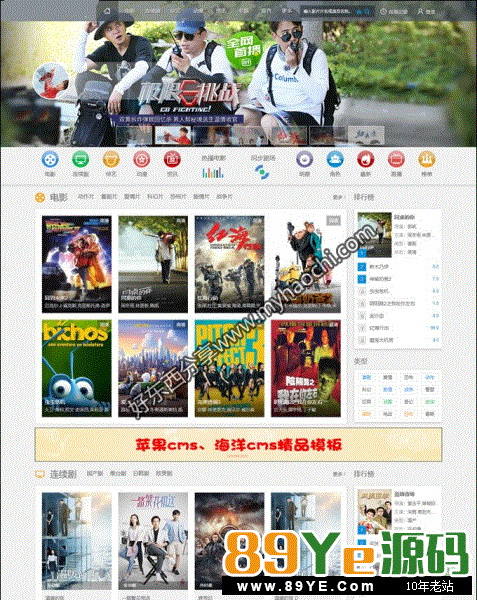
Task: Open the dark red TV news category icon
Action: pos(172,160)
